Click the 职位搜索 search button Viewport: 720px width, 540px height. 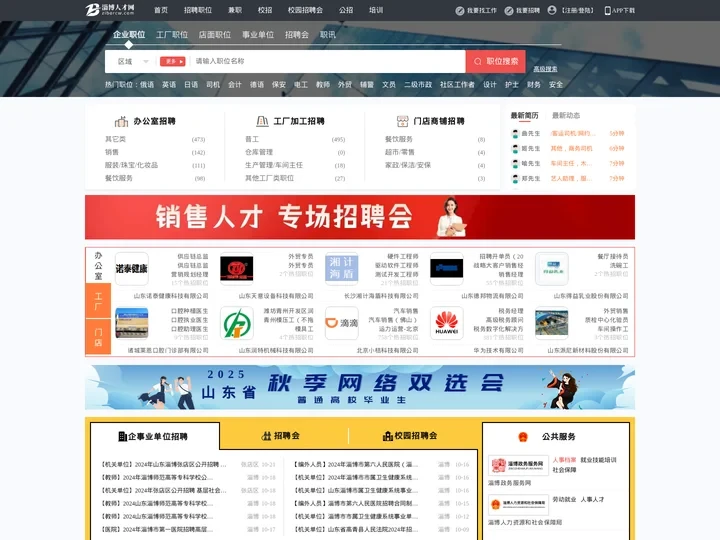pyautogui.click(x=495, y=62)
